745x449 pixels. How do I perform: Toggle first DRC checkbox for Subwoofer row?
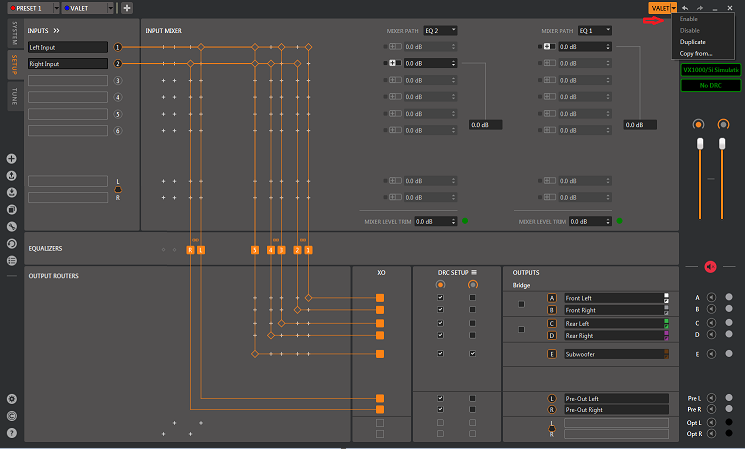coord(440,353)
